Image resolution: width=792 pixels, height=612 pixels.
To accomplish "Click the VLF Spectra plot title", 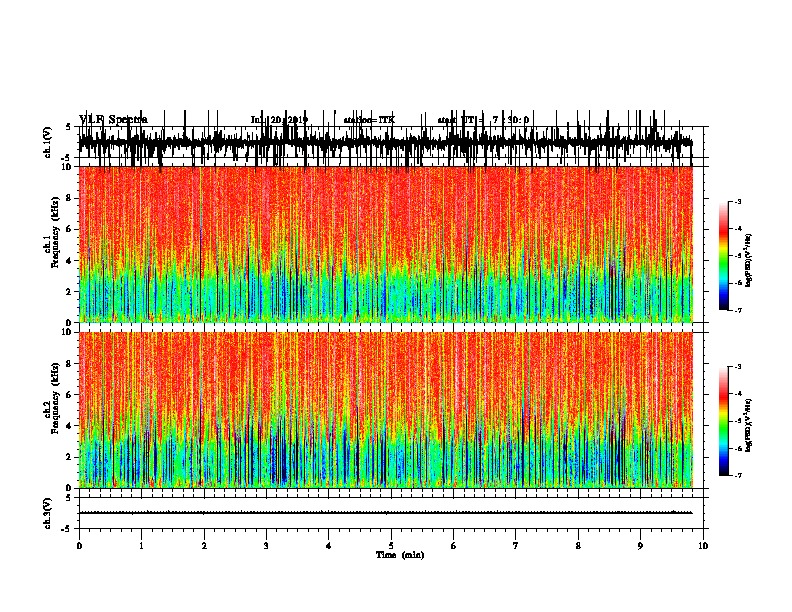I will pyautogui.click(x=113, y=119).
